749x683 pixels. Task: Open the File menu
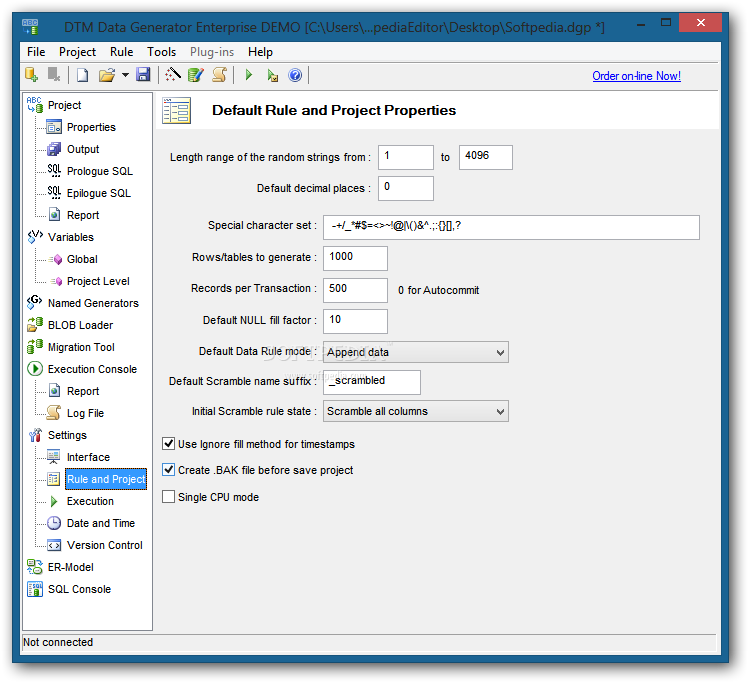coord(36,52)
